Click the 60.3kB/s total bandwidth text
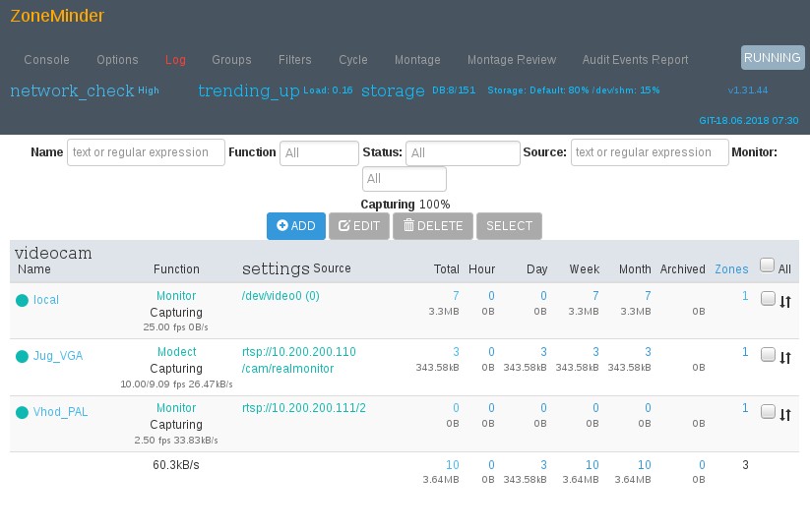The image size is (810, 532). coord(175,465)
